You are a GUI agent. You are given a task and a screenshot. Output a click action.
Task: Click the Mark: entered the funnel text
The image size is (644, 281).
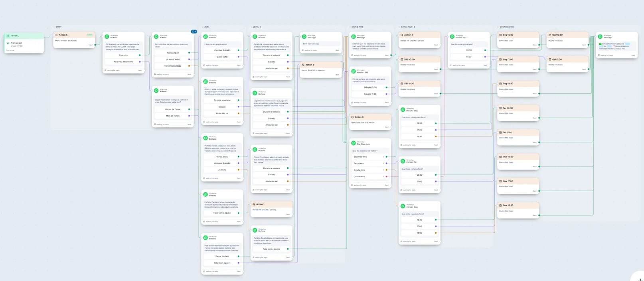pyautogui.click(x=66, y=41)
